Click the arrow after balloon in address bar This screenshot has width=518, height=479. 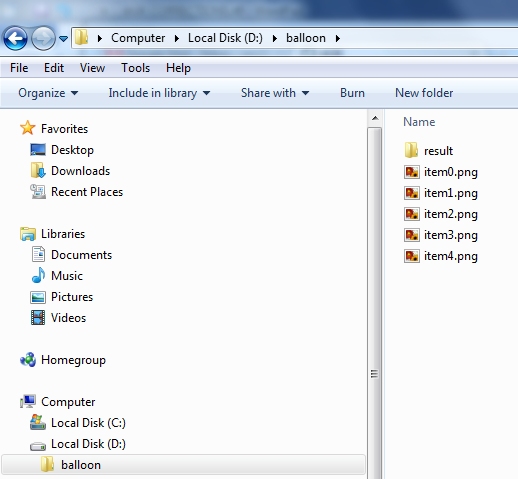pos(338,38)
